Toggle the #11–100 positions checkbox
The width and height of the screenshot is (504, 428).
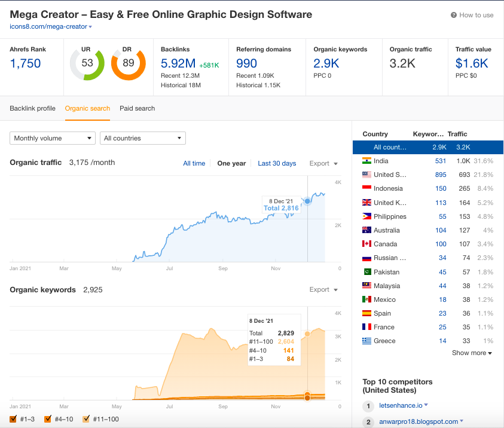click(86, 419)
